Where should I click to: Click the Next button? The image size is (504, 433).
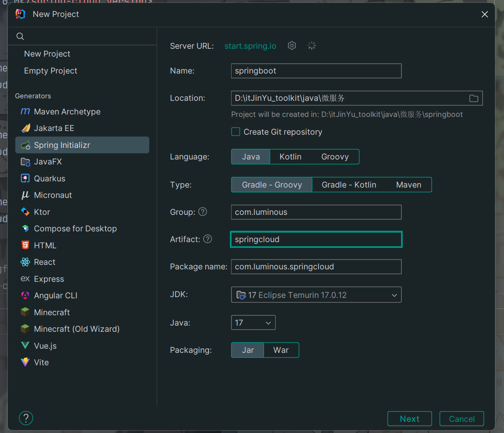point(409,419)
